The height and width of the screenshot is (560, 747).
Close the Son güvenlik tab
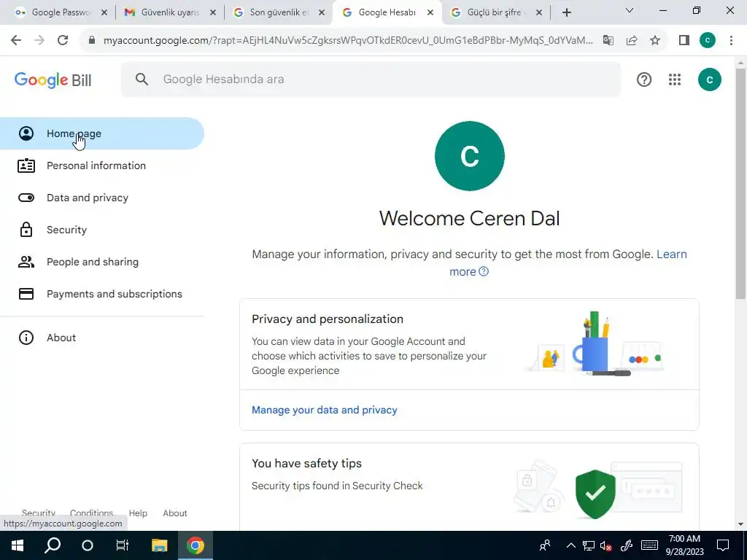pos(322,12)
